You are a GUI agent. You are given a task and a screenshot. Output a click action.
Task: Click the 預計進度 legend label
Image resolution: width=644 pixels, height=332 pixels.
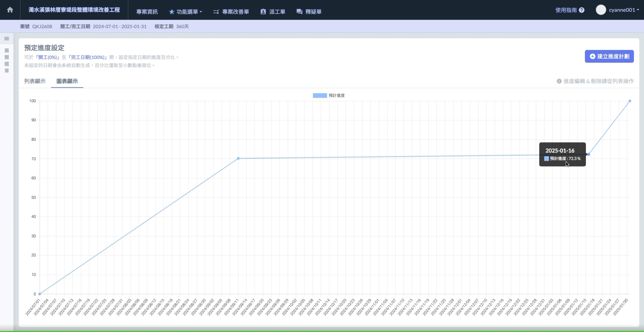337,95
